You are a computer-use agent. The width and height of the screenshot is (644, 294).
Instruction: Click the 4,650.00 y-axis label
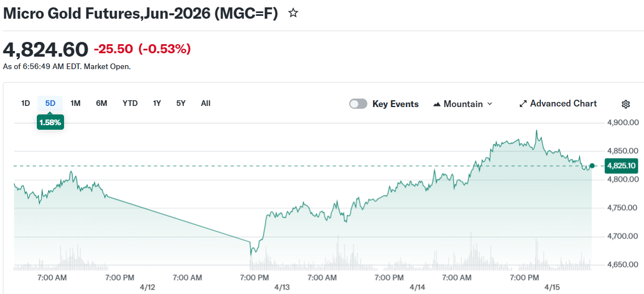pos(622,265)
